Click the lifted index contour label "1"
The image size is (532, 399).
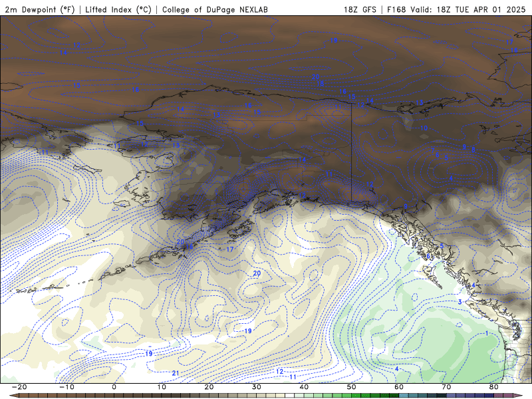click(487, 334)
